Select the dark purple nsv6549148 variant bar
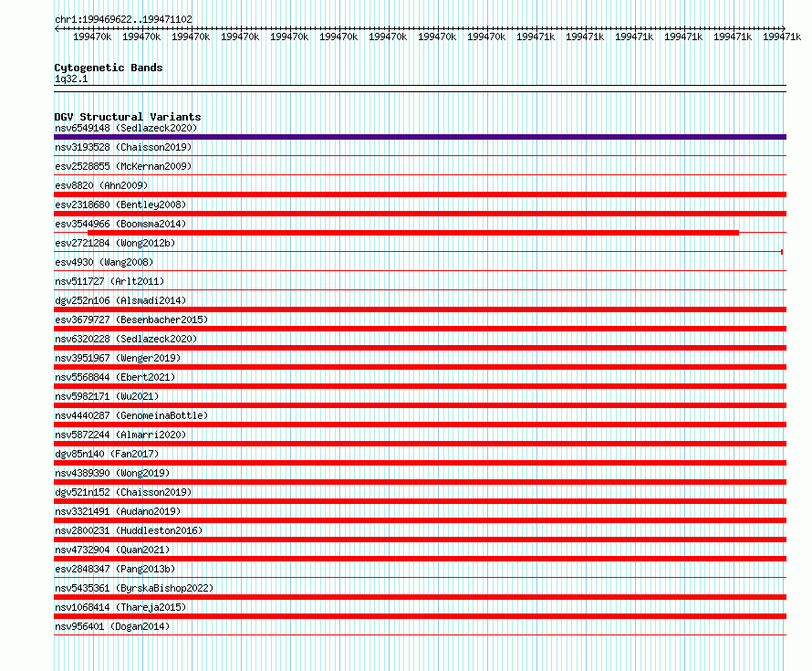This screenshot has height=671, width=812. (x=420, y=137)
